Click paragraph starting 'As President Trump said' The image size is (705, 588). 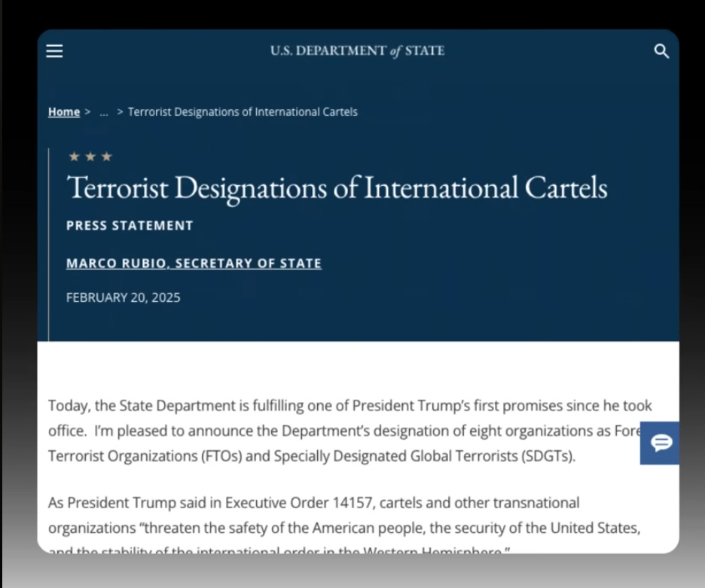(x=344, y=524)
